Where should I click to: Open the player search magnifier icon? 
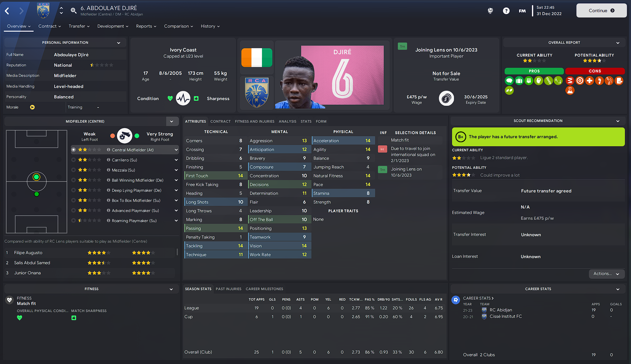click(73, 11)
